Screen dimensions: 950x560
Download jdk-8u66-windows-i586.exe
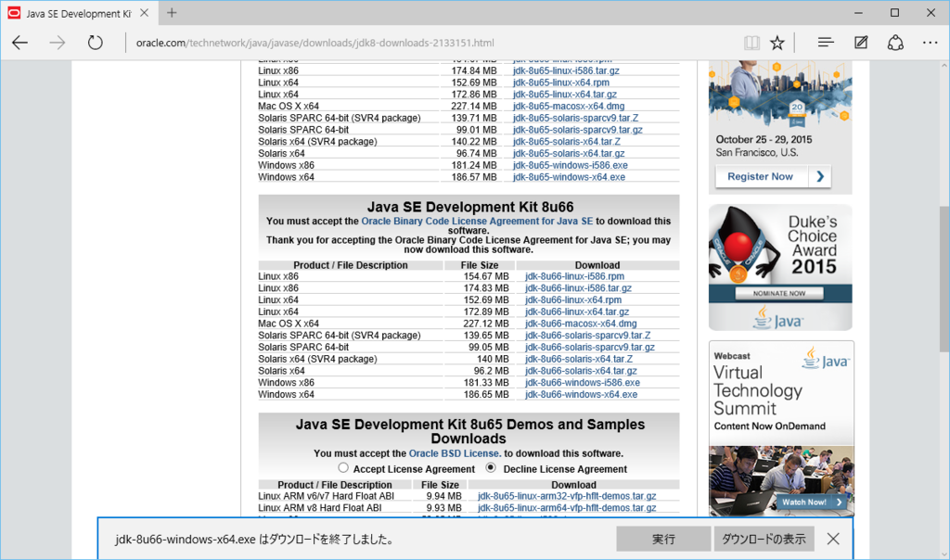click(583, 383)
